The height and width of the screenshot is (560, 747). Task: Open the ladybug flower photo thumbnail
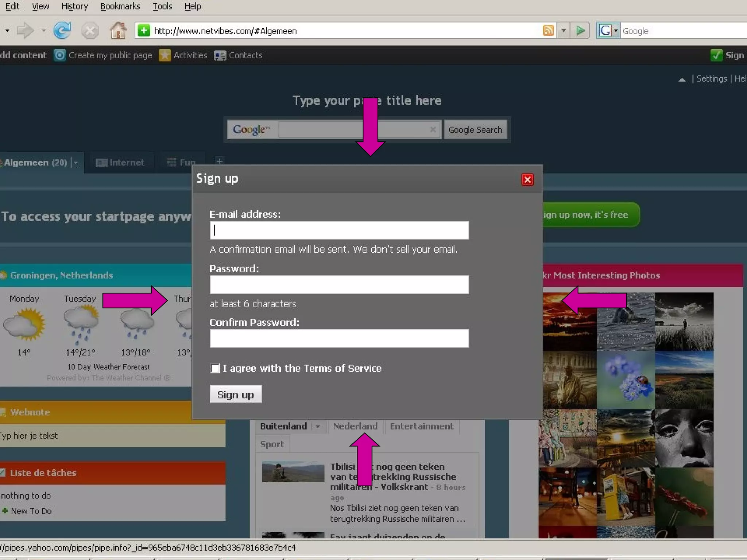[626, 380]
